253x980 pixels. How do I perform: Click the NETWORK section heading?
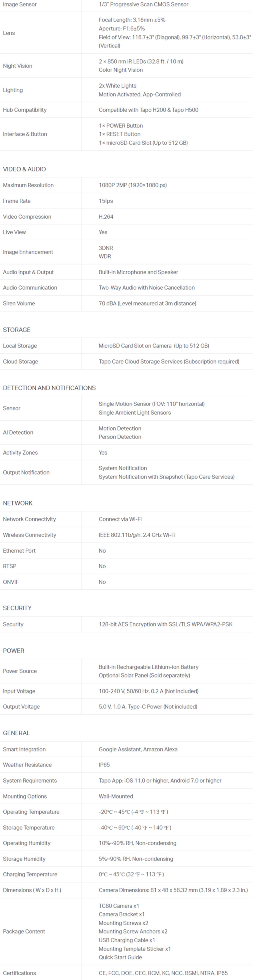17,503
